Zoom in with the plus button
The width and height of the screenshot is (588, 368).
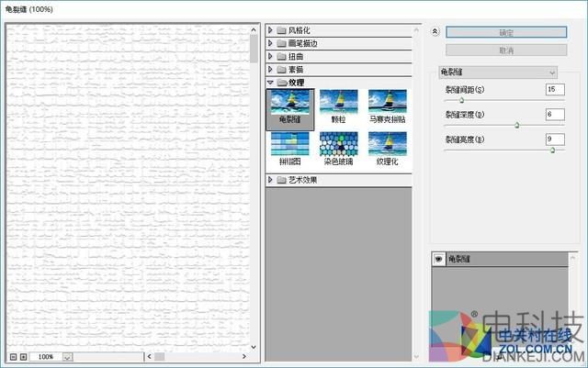pos(23,357)
